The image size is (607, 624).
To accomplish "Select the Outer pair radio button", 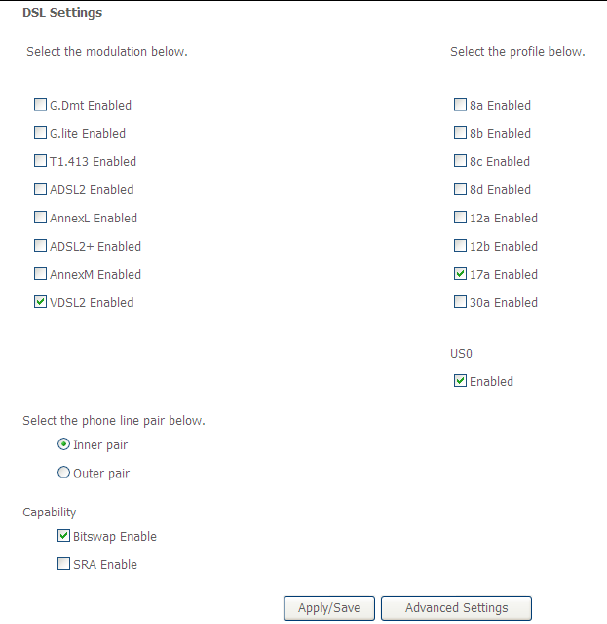I will click(64, 473).
